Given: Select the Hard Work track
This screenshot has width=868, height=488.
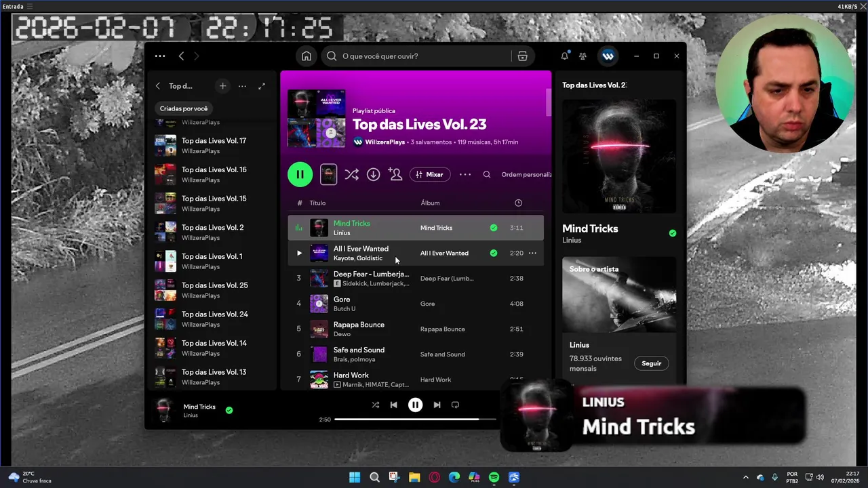Looking at the screenshot, I should [x=415, y=379].
